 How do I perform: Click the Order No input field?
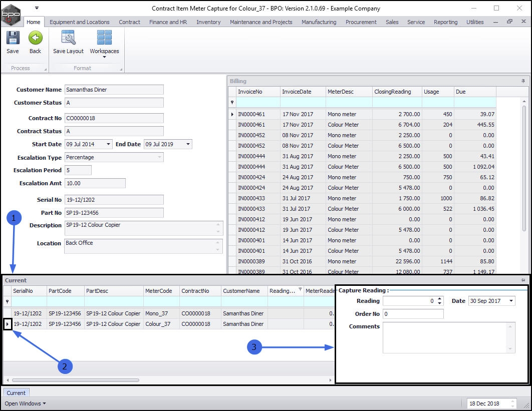pos(413,314)
